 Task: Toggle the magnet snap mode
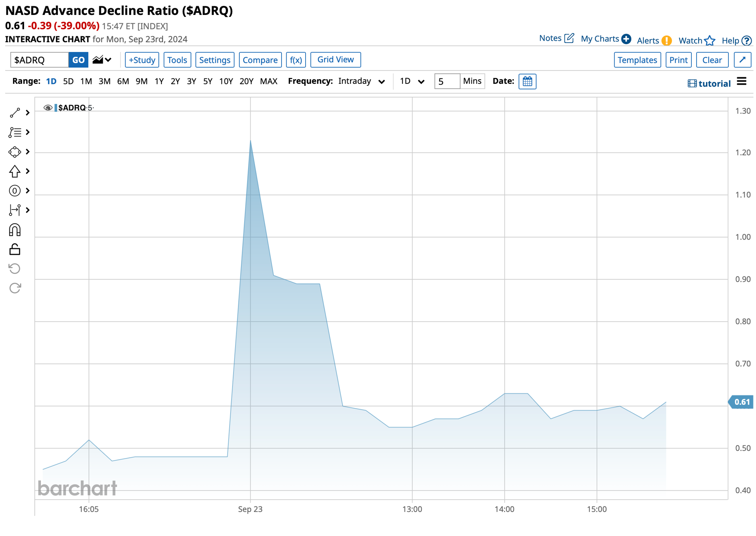(x=15, y=230)
